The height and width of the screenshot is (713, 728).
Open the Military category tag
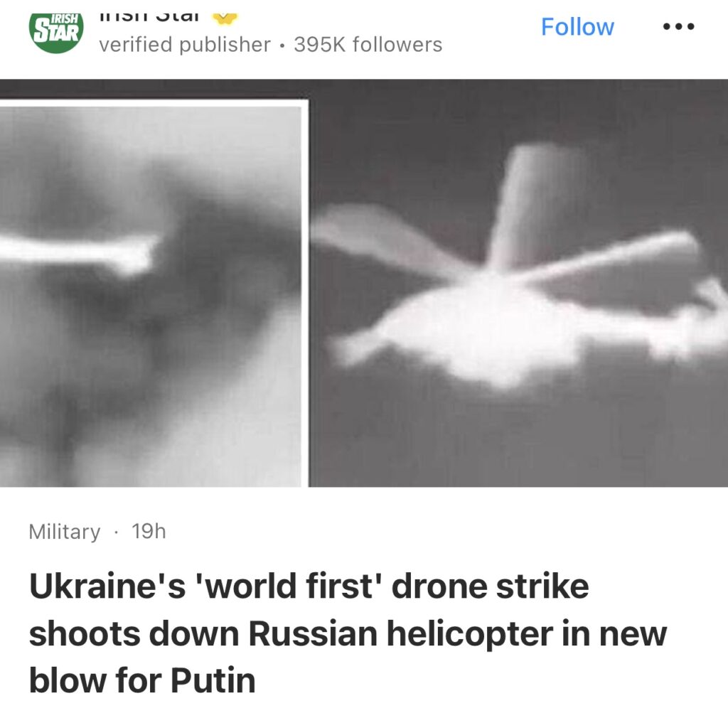pos(65,532)
